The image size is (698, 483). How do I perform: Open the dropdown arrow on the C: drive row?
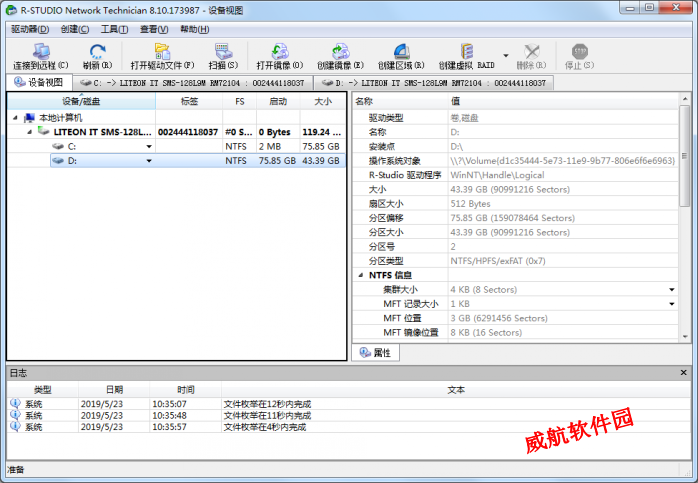pyautogui.click(x=150, y=146)
